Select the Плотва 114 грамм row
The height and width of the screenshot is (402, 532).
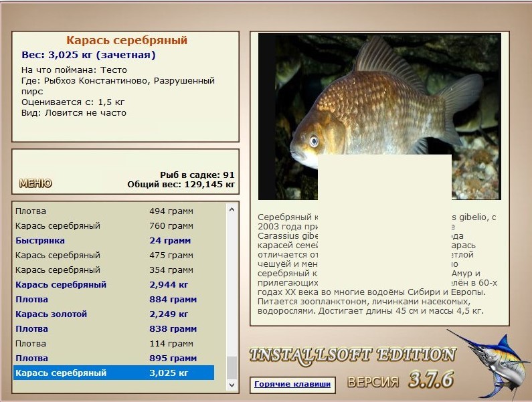114,343
